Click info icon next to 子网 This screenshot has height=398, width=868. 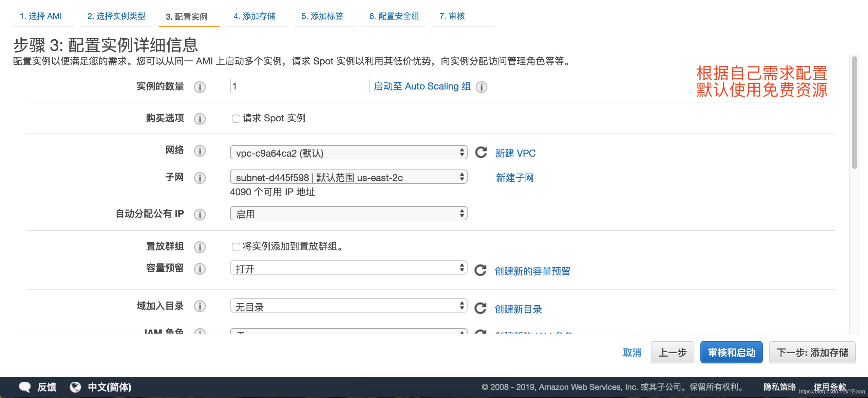(200, 178)
